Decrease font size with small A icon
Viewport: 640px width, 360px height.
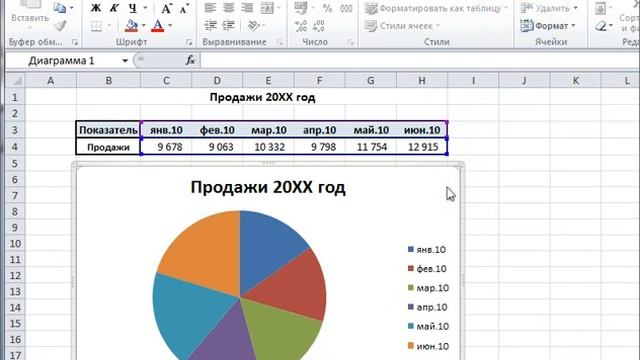click(184, 8)
